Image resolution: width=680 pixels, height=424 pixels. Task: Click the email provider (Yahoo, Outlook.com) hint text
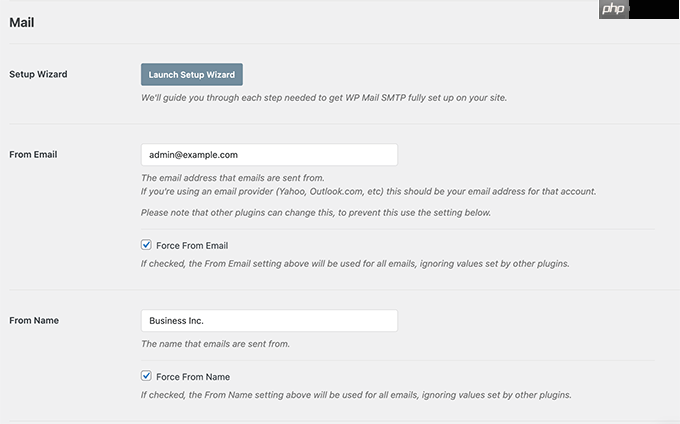click(368, 192)
